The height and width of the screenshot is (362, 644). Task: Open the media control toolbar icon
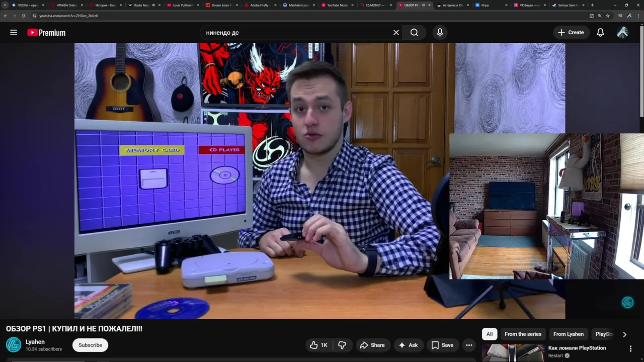coord(621,16)
